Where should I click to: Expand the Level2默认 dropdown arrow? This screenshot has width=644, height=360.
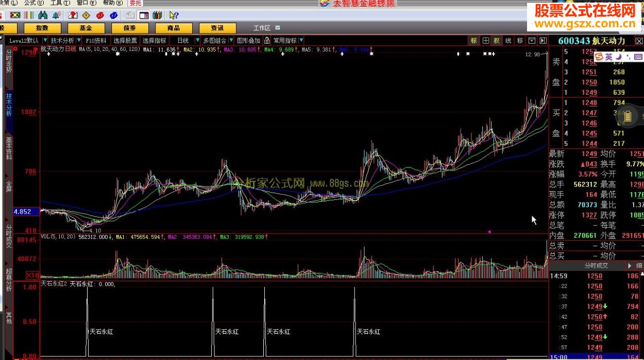pyautogui.click(x=45, y=40)
